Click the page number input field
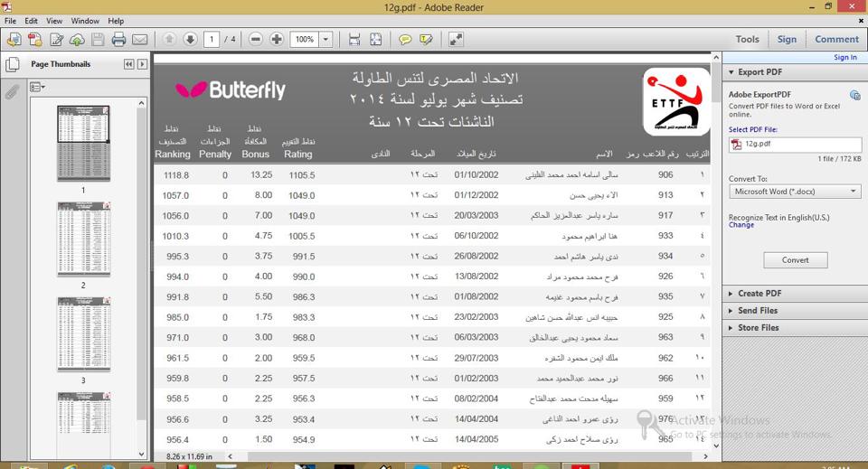Viewport: 868px width, 469px height. (211, 39)
